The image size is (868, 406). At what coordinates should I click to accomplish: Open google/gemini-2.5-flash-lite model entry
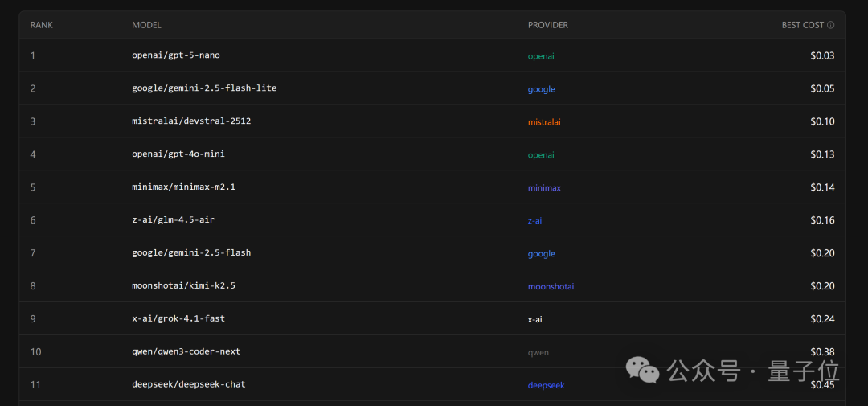[204, 88]
